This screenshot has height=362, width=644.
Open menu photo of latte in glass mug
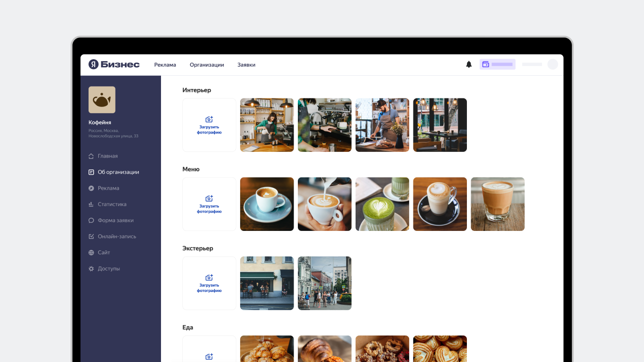tap(440, 204)
